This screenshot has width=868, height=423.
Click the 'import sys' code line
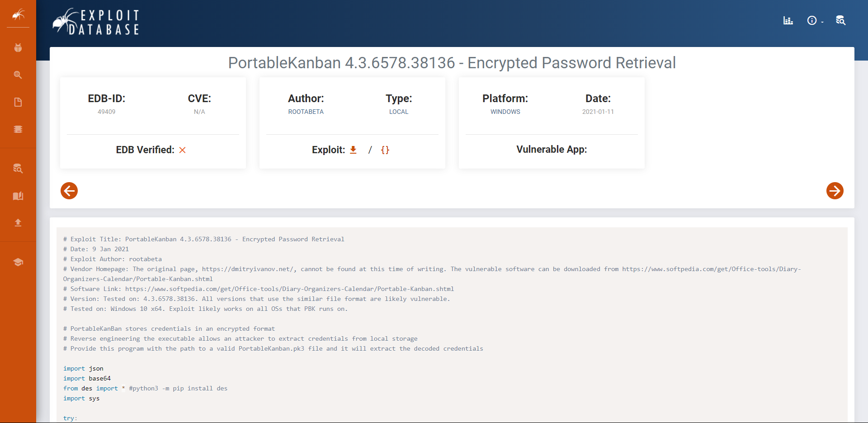click(x=81, y=398)
